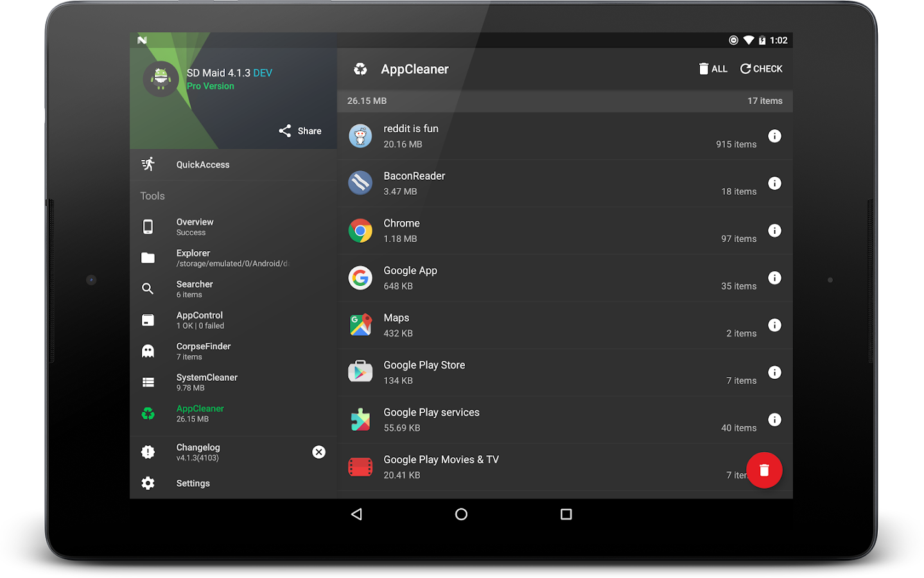This screenshot has width=924, height=578.
Task: Show Chrome info details
Action: pyautogui.click(x=774, y=231)
